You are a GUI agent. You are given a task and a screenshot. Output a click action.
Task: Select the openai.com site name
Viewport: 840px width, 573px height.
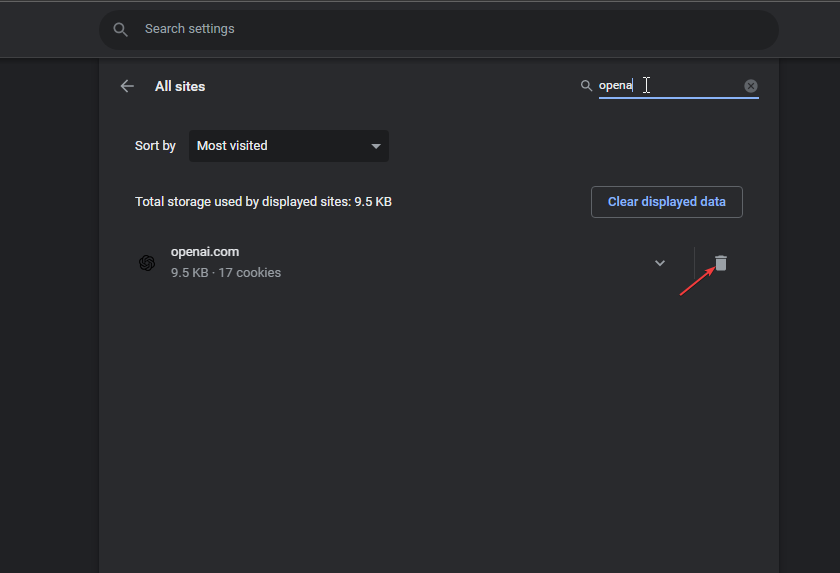pyautogui.click(x=205, y=252)
